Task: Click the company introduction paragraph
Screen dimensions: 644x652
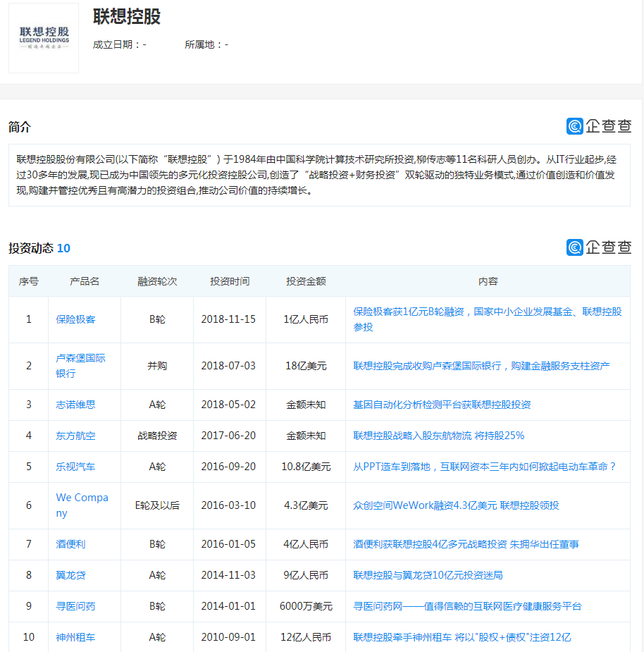Action: 319,175
